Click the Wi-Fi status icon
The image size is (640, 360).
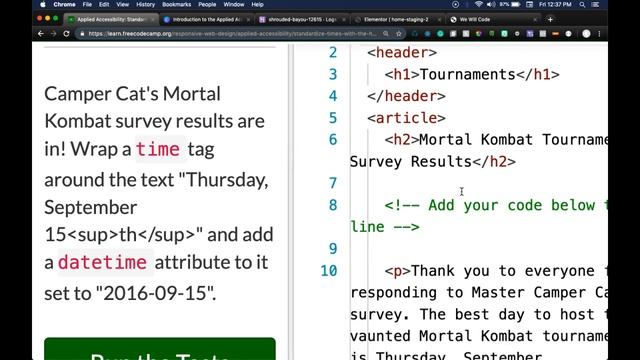click(478, 4)
